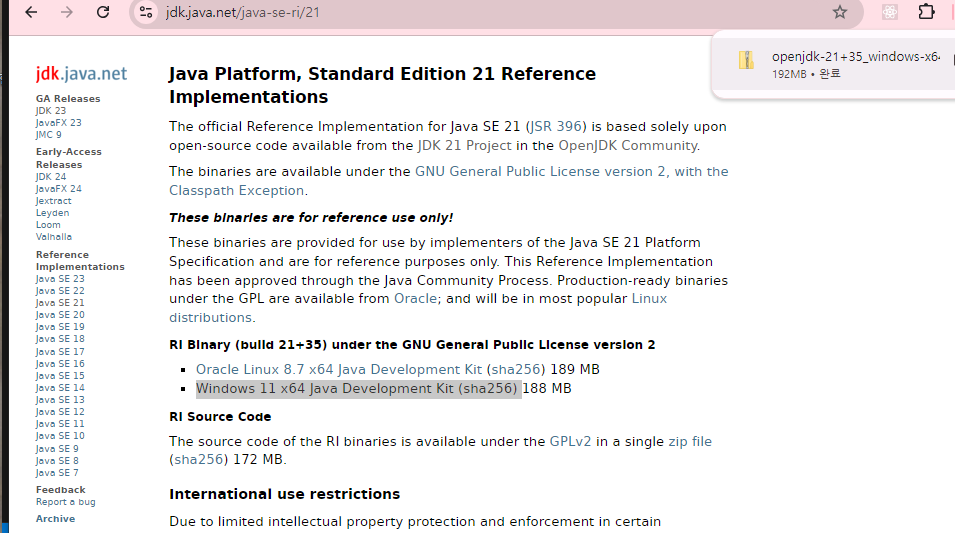This screenshot has width=955, height=533.
Task: Click the International use restrictions heading
Action: (284, 494)
